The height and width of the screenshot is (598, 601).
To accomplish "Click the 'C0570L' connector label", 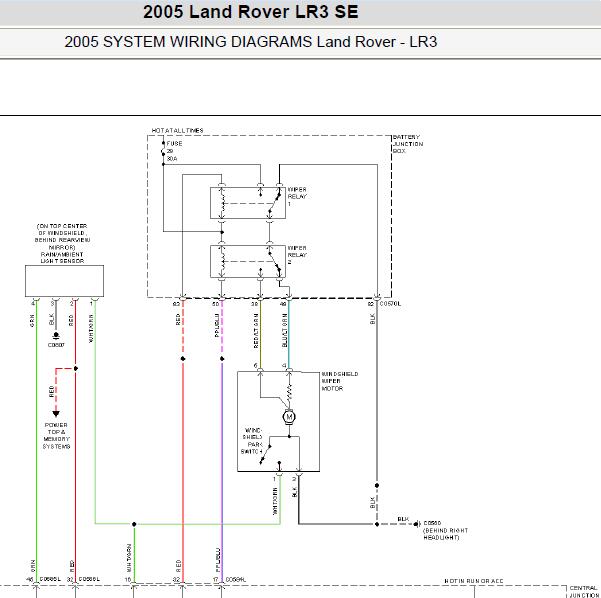I will (390, 304).
